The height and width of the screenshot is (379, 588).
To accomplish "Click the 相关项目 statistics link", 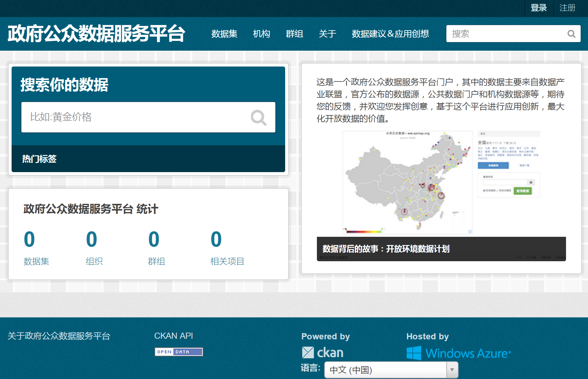I will tap(227, 261).
